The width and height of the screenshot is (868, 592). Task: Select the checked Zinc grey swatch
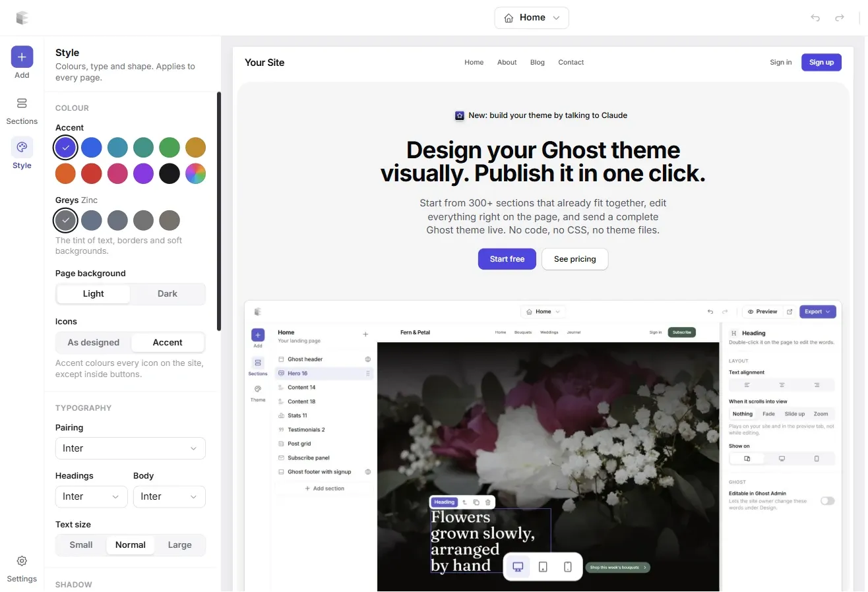pyautogui.click(x=65, y=220)
